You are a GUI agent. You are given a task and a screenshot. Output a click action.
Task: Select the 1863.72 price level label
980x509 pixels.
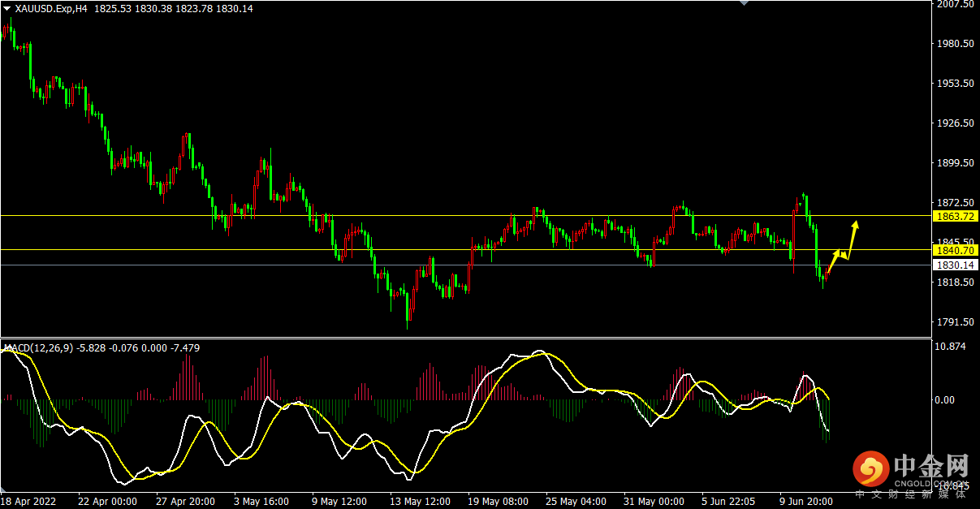[954, 216]
